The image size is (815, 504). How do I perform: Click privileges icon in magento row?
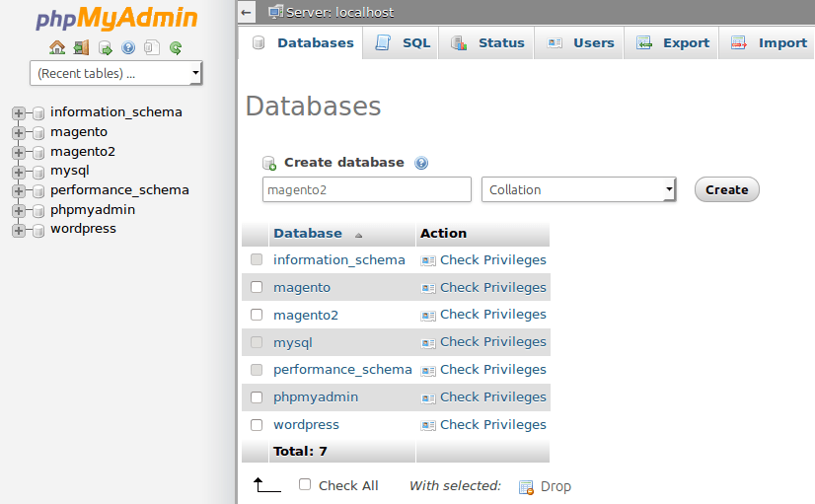point(428,288)
